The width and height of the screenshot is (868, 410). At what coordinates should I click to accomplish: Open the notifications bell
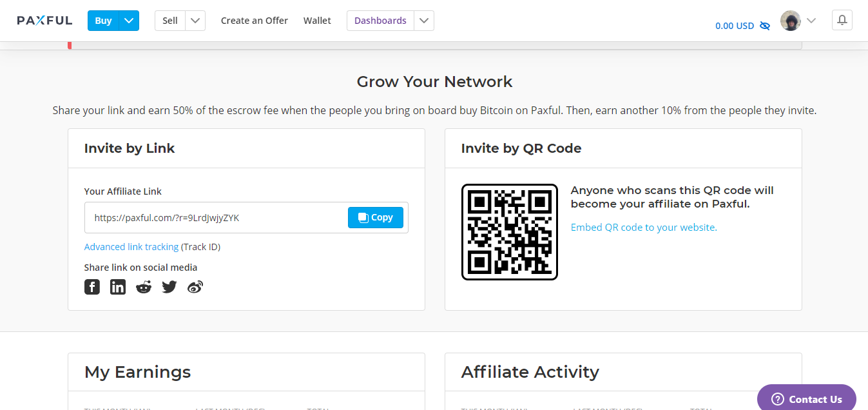842,21
